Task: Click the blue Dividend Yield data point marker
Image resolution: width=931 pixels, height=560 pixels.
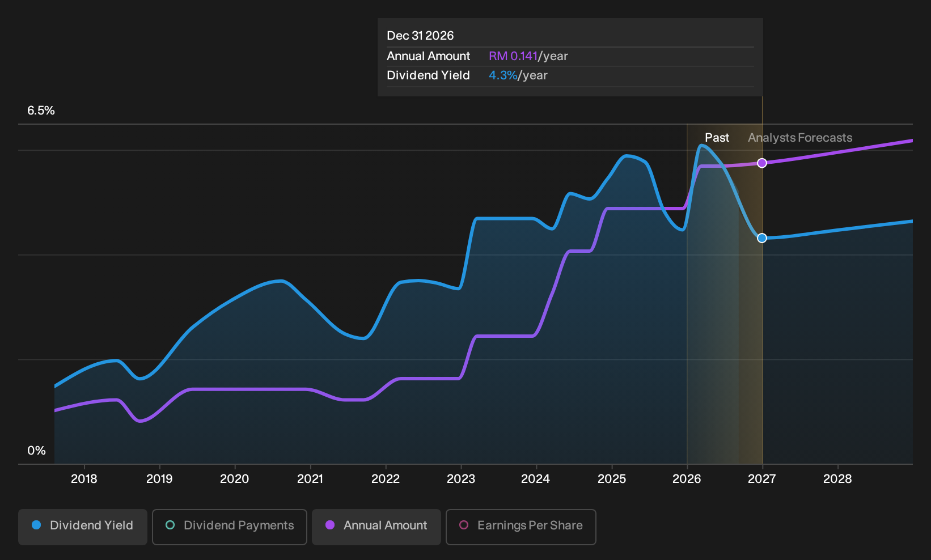Action: point(762,238)
